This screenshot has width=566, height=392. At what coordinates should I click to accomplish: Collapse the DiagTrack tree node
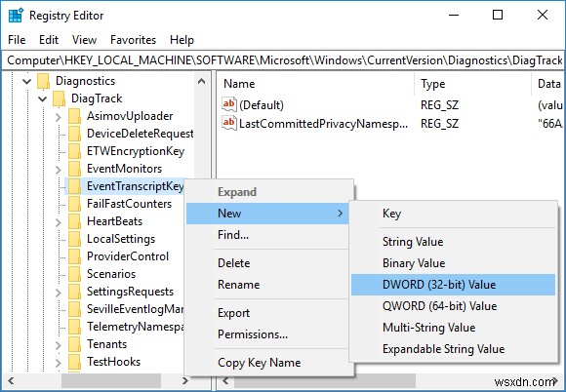pyautogui.click(x=42, y=98)
